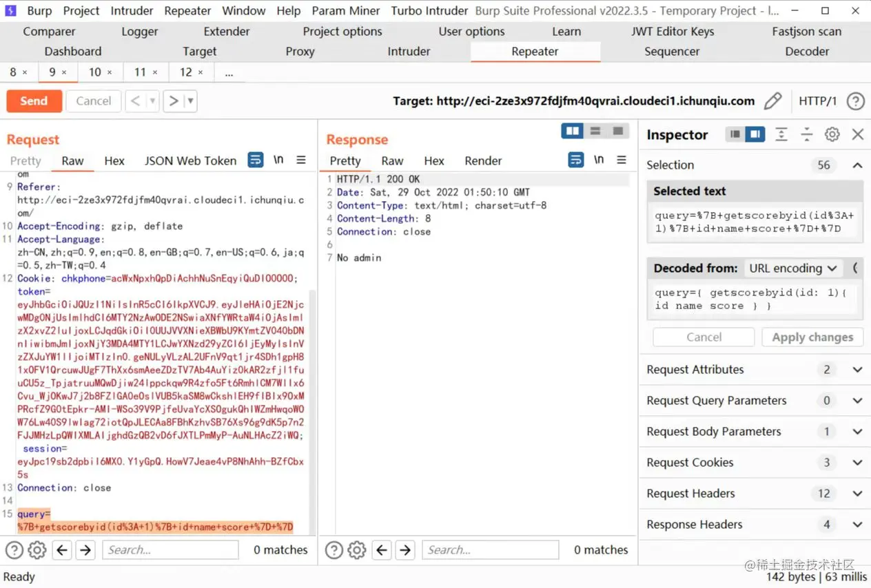Open request search settings gear
Screen dimensions: 871x588
pos(37,549)
